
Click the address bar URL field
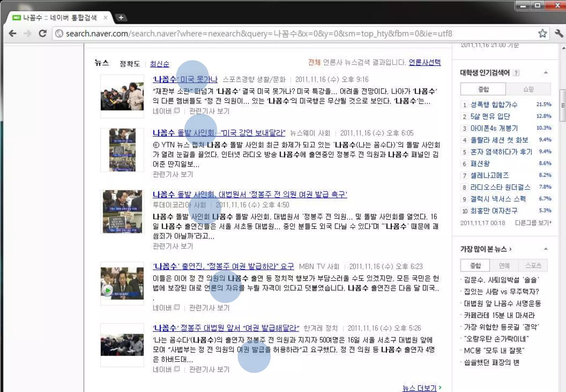point(259,34)
